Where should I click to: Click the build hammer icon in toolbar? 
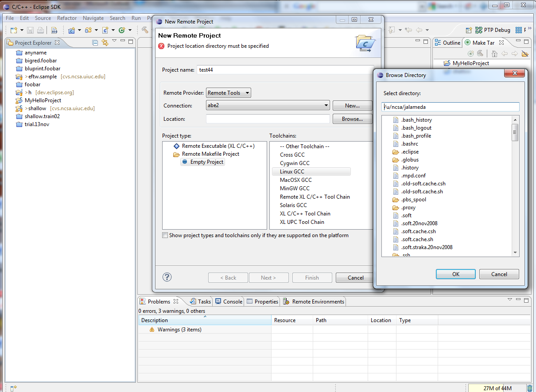(144, 30)
